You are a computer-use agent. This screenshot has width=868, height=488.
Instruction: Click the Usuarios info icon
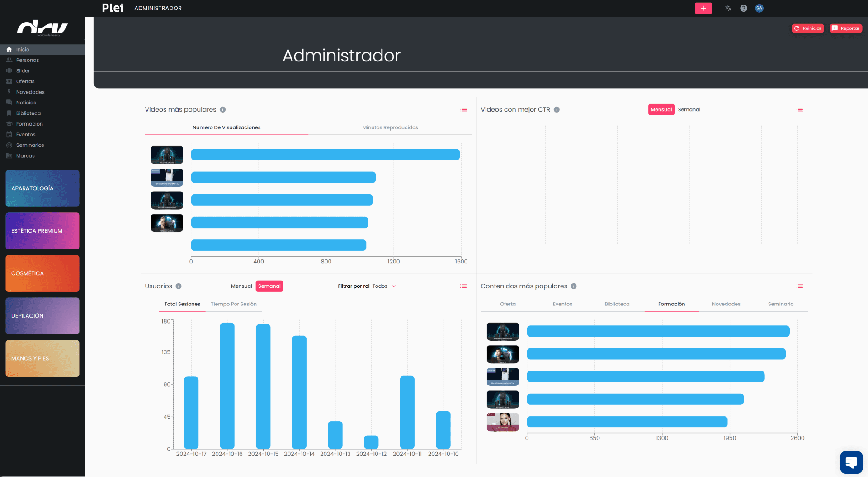point(179,286)
